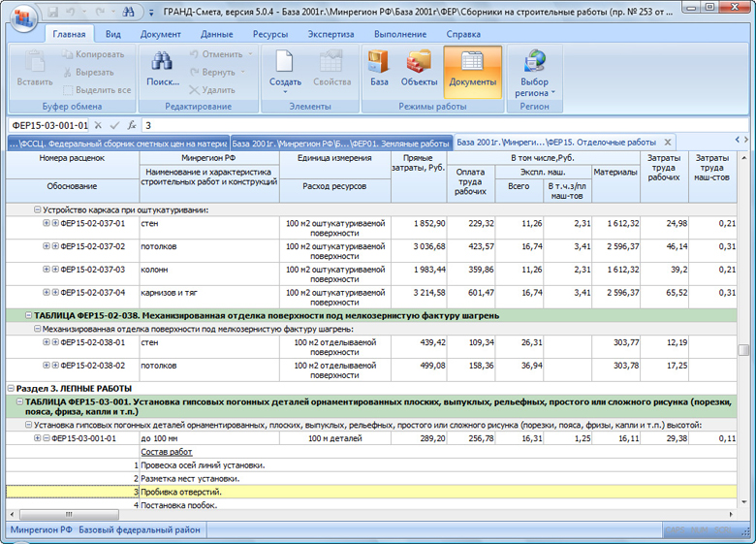Click the Вернуть ribbon button

click(212, 73)
